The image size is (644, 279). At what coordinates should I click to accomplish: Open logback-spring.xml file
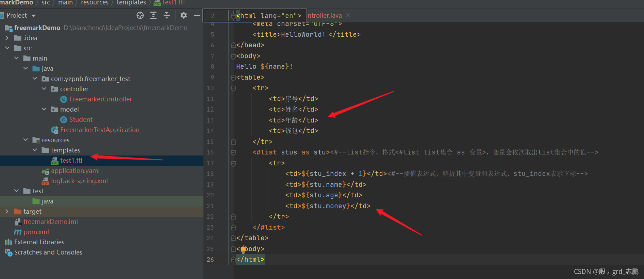pyautogui.click(x=79, y=181)
